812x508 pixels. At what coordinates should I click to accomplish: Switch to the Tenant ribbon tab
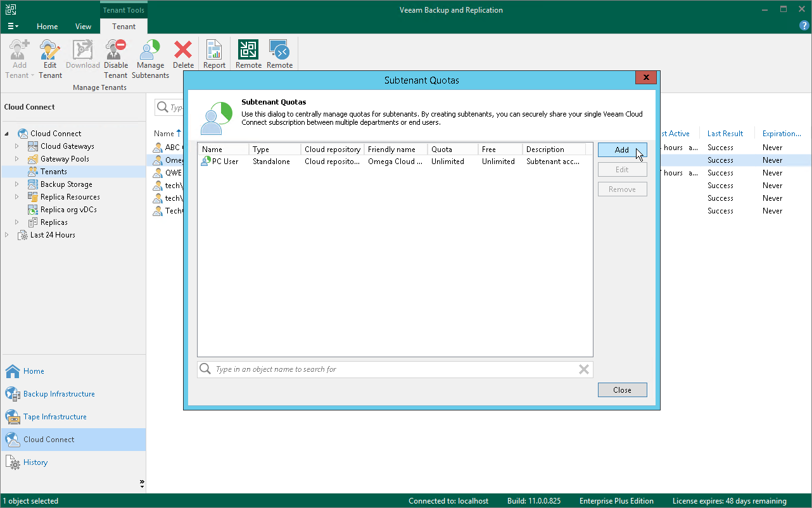124,27
